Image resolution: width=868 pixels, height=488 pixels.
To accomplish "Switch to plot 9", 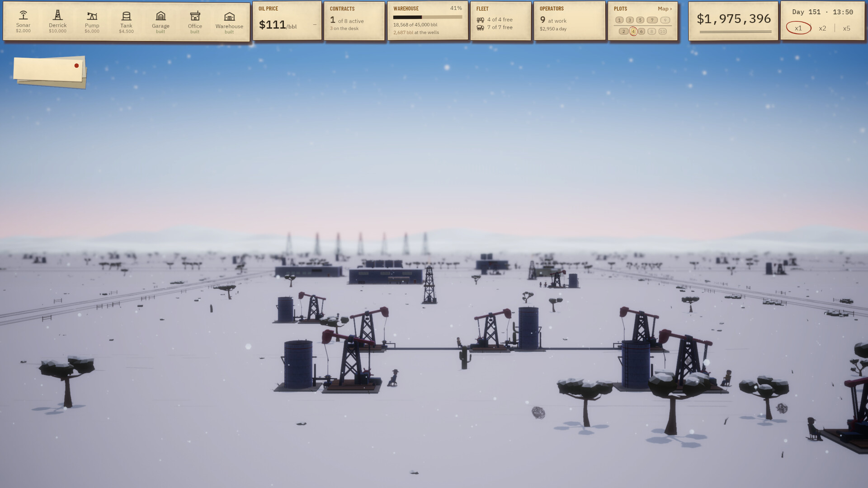I will (665, 20).
